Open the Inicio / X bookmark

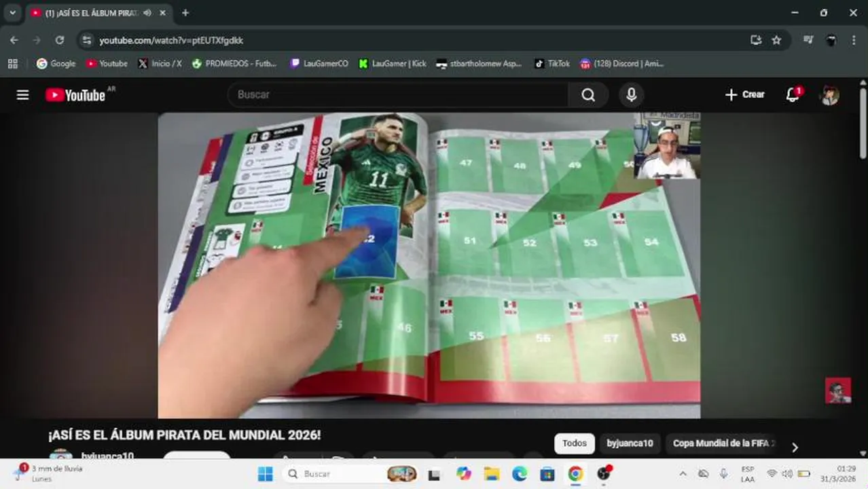tap(160, 63)
